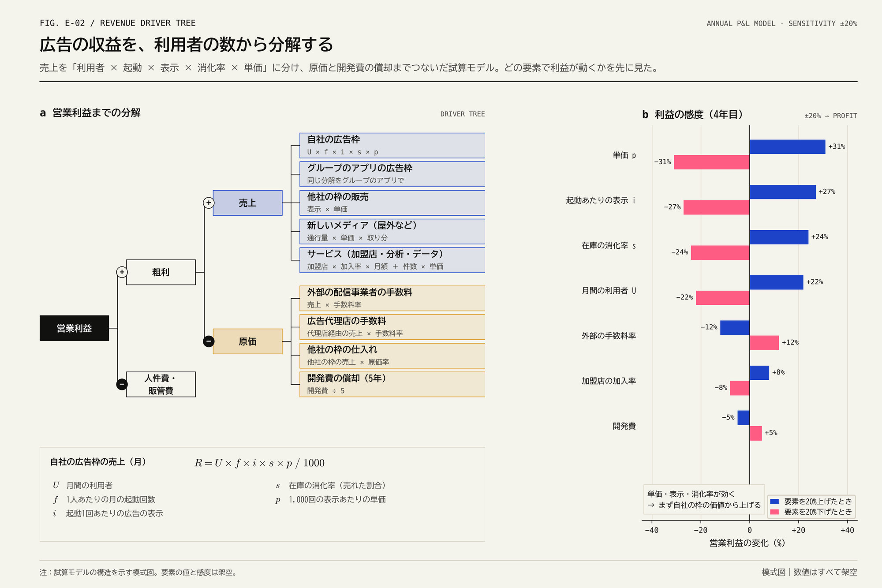Click the pink legend swatch for 20%下げたとき
882x588 pixels.
tap(774, 512)
